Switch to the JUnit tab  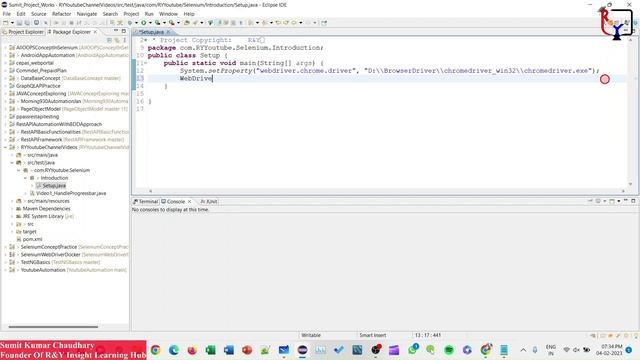(209, 202)
